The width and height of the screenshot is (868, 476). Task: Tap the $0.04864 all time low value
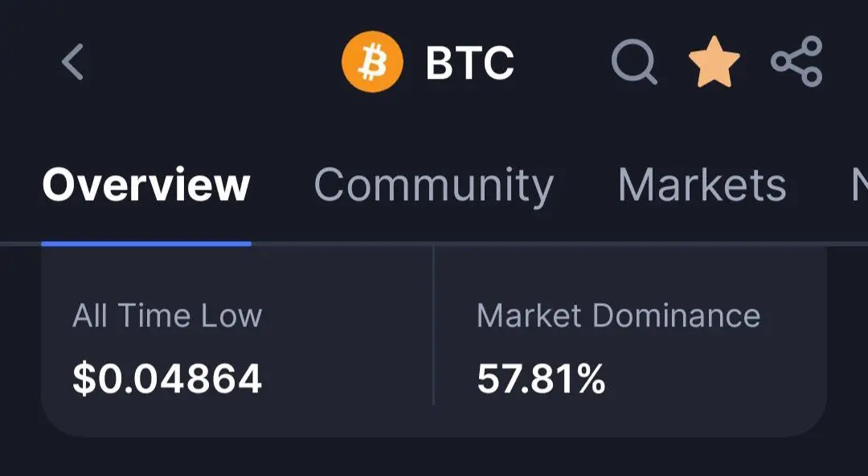pos(167,379)
